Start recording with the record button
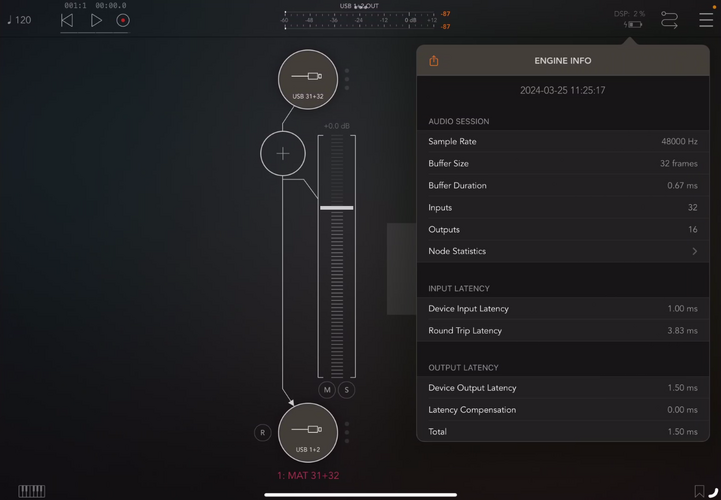The image size is (721, 500). pos(123,20)
